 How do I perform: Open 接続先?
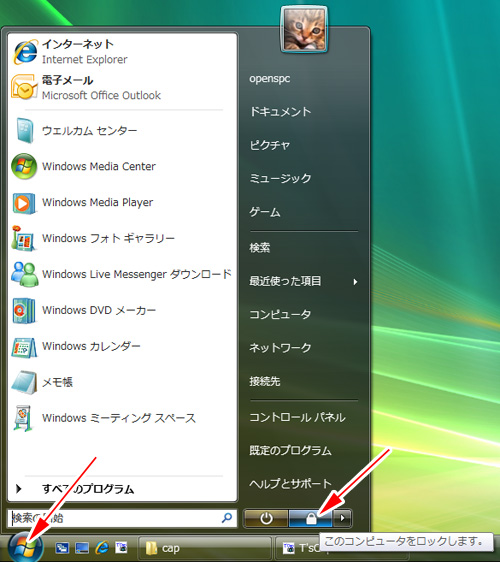(x=265, y=381)
